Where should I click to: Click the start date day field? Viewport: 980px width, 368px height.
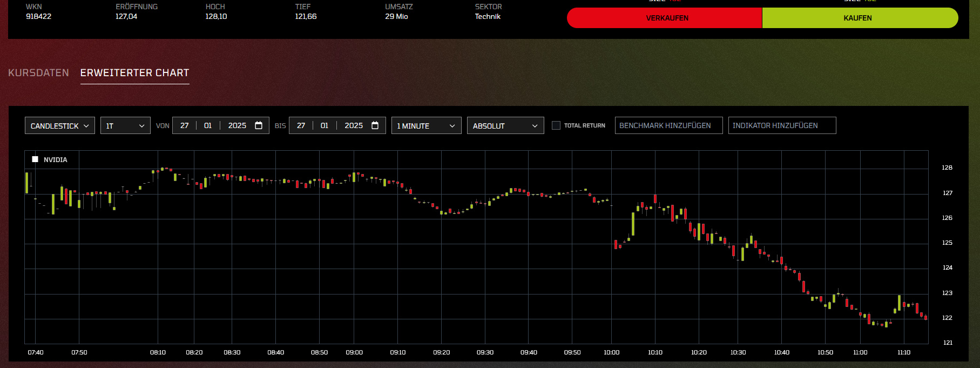[x=185, y=125]
